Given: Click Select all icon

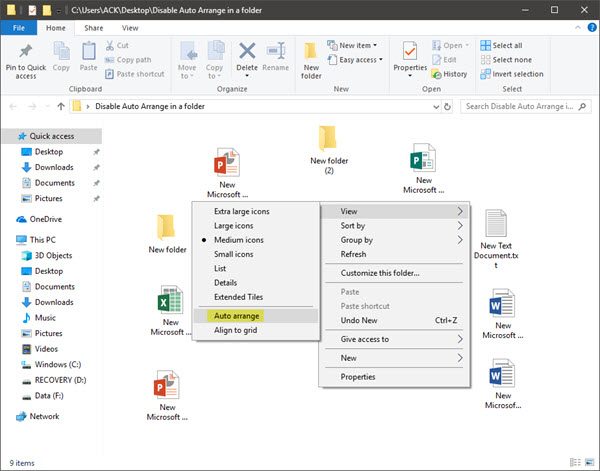Looking at the screenshot, I should [486, 46].
